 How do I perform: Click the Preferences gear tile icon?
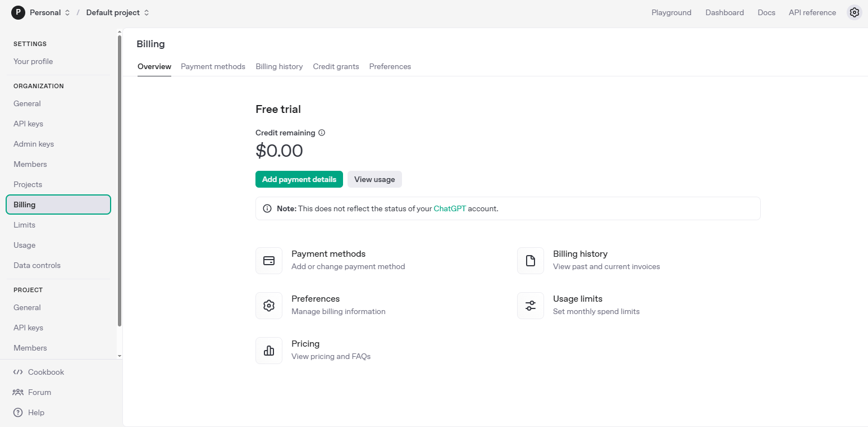click(x=269, y=306)
